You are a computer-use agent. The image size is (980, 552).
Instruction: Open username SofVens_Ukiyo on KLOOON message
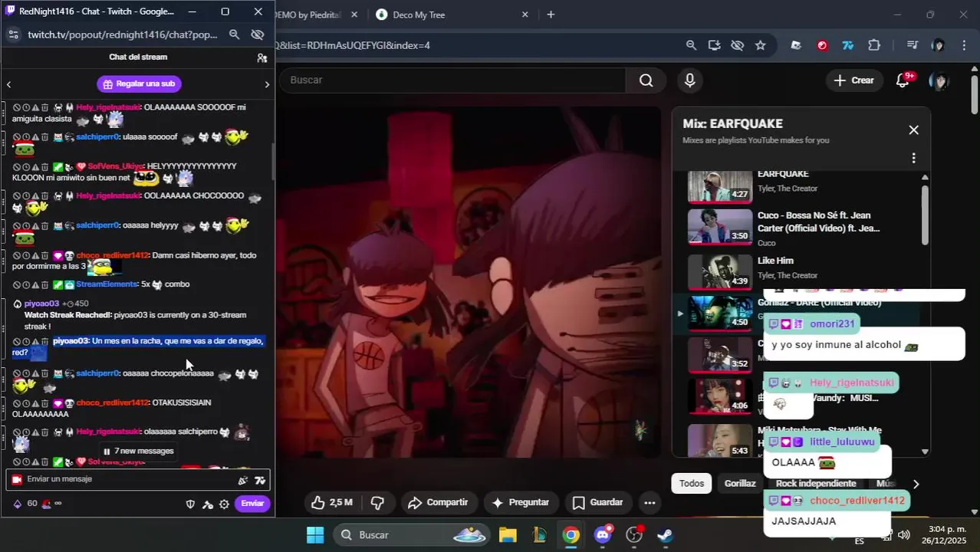point(115,166)
